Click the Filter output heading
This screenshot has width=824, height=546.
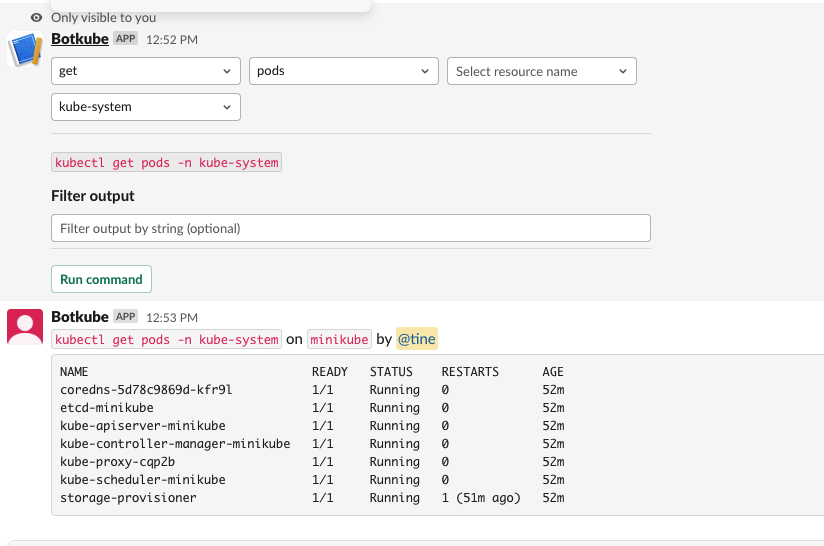pos(93,196)
